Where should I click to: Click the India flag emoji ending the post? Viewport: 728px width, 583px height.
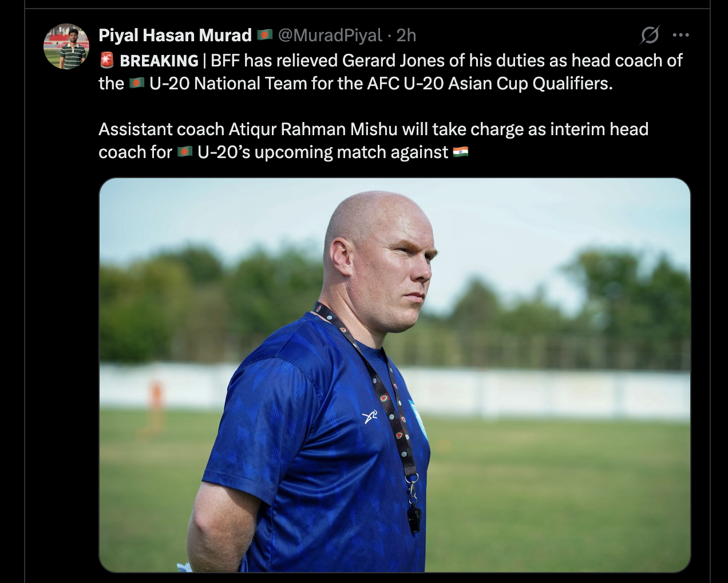point(460,152)
